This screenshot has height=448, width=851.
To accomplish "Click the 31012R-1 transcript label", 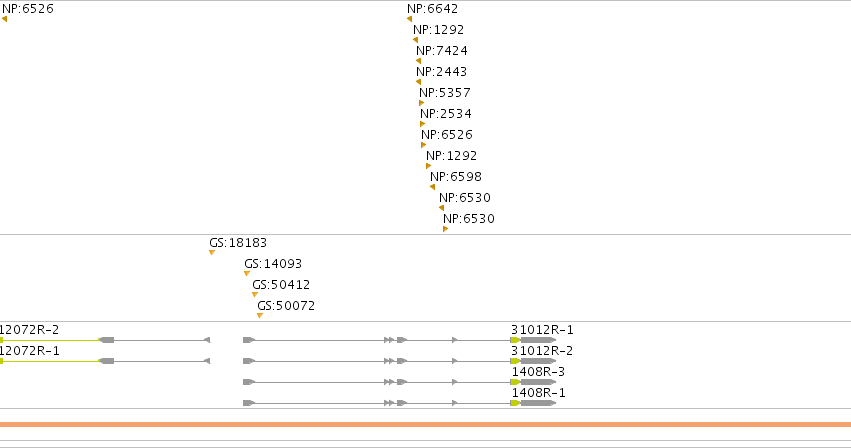I will (x=542, y=330).
